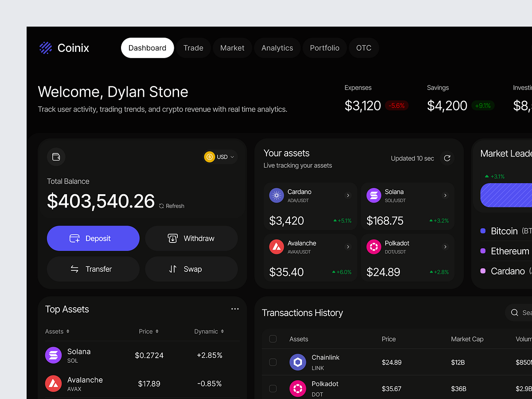Click the Refresh link beside total balance
This screenshot has width=532, height=399.
coord(172,206)
